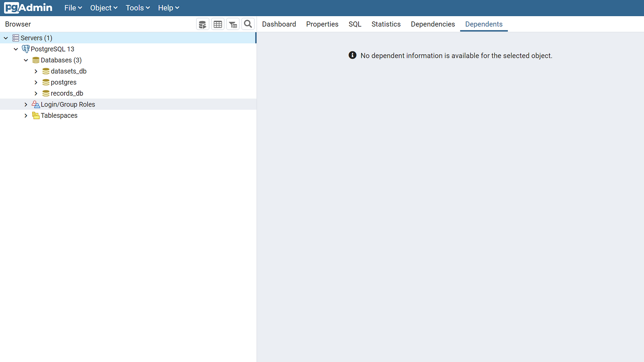644x362 pixels.
Task: Click the Databases folder icon
Action: click(36, 60)
